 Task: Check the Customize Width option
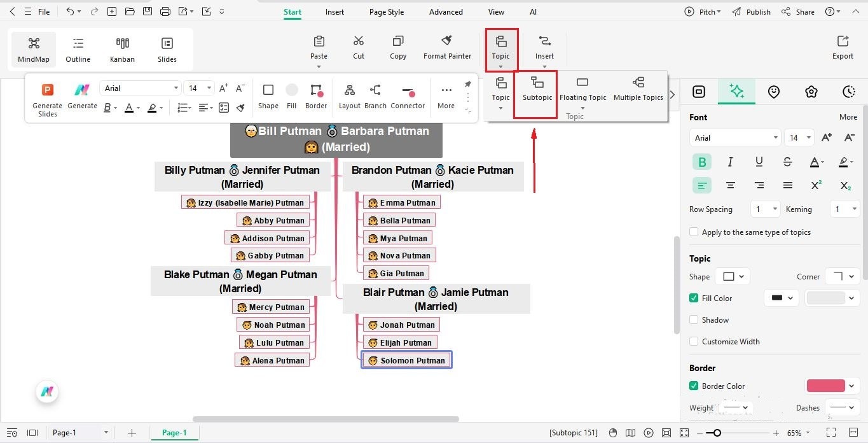(x=694, y=341)
